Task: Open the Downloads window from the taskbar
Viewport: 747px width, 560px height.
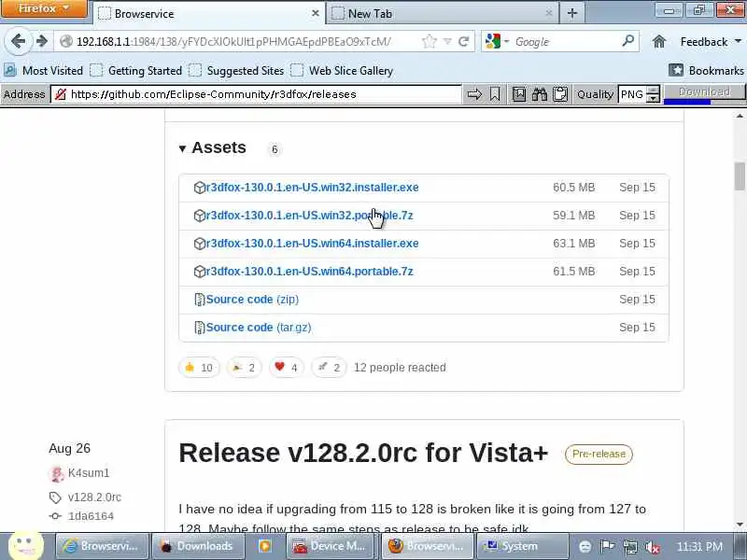Action: 198,546
